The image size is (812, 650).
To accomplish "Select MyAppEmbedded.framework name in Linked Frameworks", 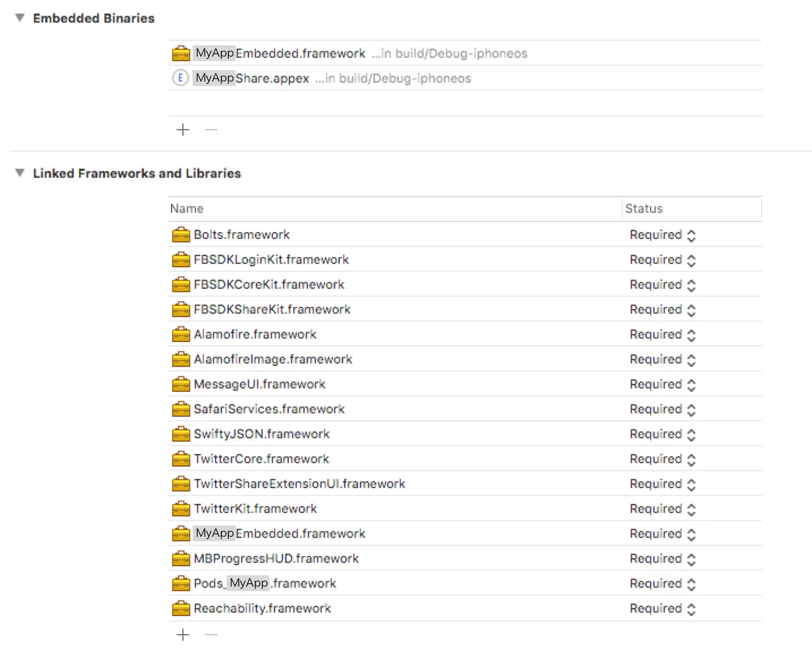I will click(x=280, y=533).
